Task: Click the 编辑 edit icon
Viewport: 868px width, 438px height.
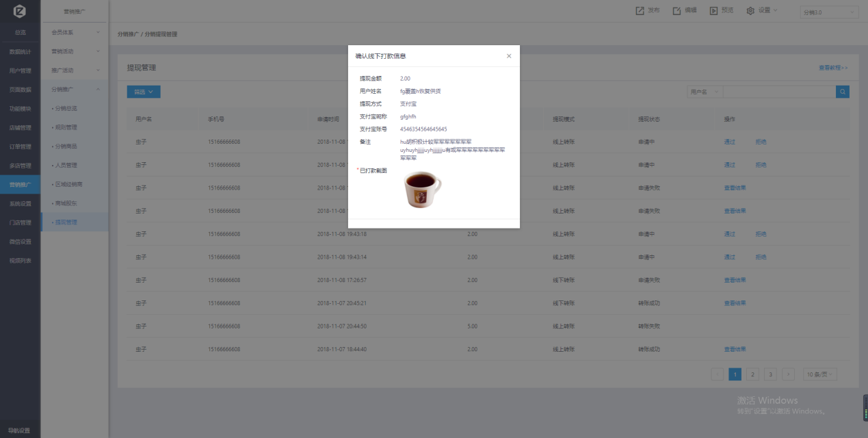Action: [x=676, y=11]
